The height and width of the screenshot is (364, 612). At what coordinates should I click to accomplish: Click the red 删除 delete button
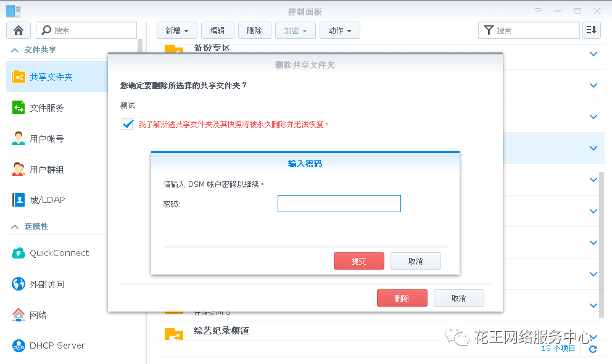[402, 297]
